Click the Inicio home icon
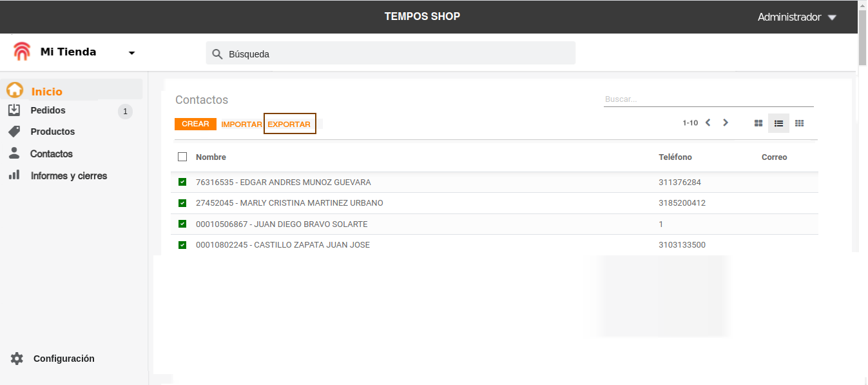Image resolution: width=868 pixels, height=385 pixels. coord(15,90)
